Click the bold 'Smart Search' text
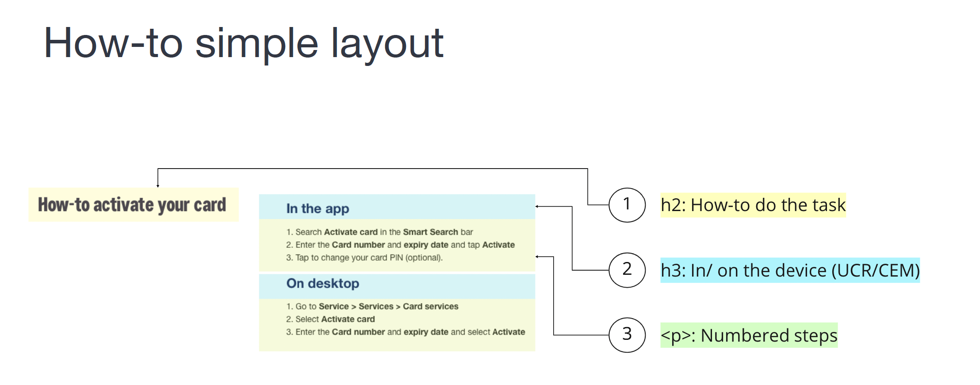 pos(430,232)
